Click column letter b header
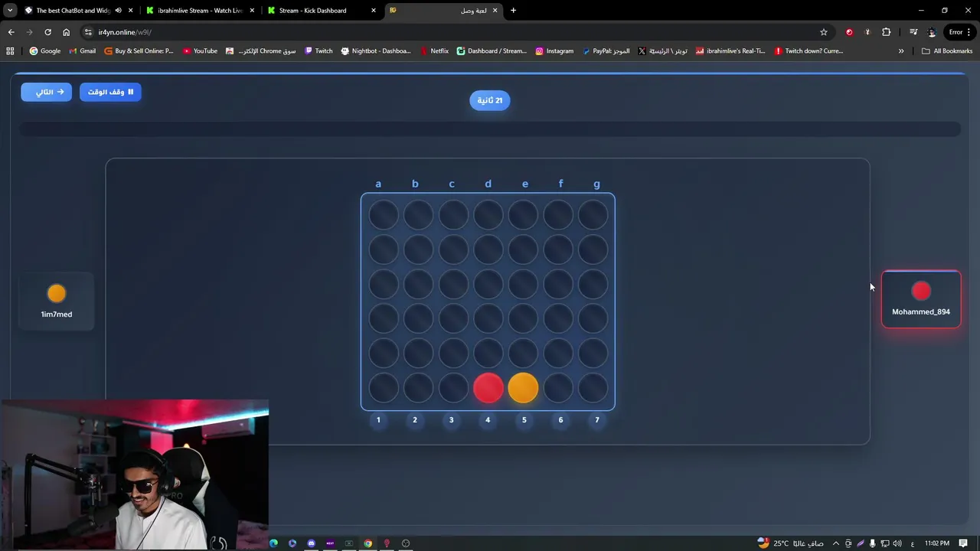 [415, 184]
